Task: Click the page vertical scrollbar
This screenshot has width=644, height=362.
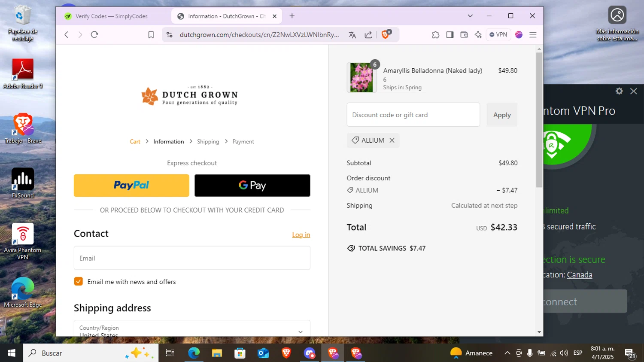Action: point(539,120)
